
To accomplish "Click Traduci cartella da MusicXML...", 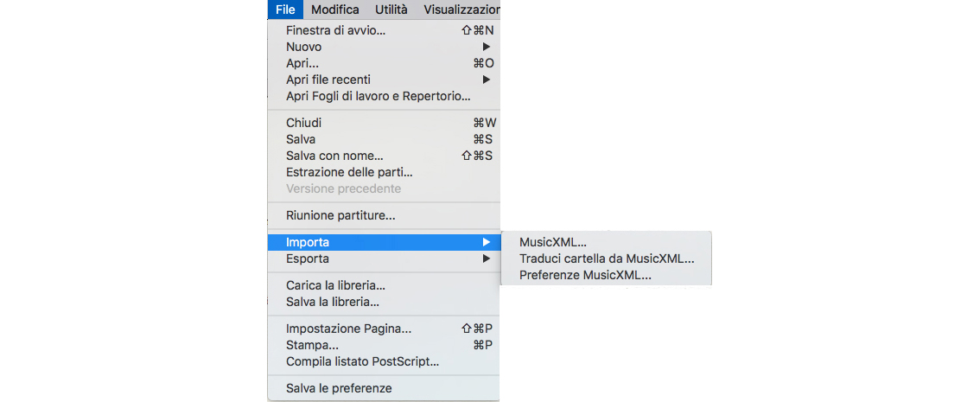I will 607,258.
